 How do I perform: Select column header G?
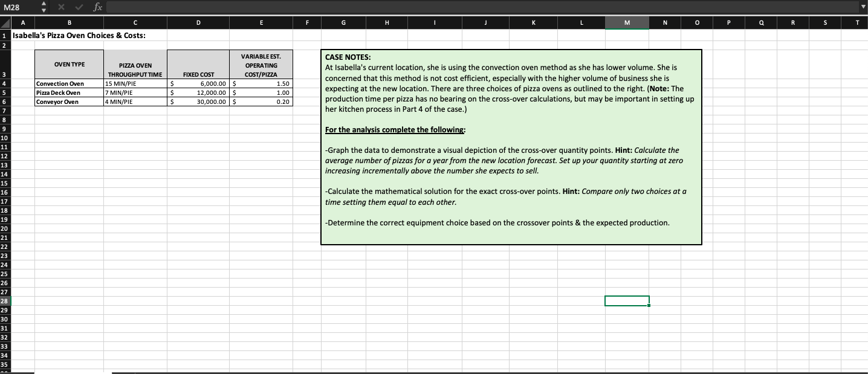(343, 24)
